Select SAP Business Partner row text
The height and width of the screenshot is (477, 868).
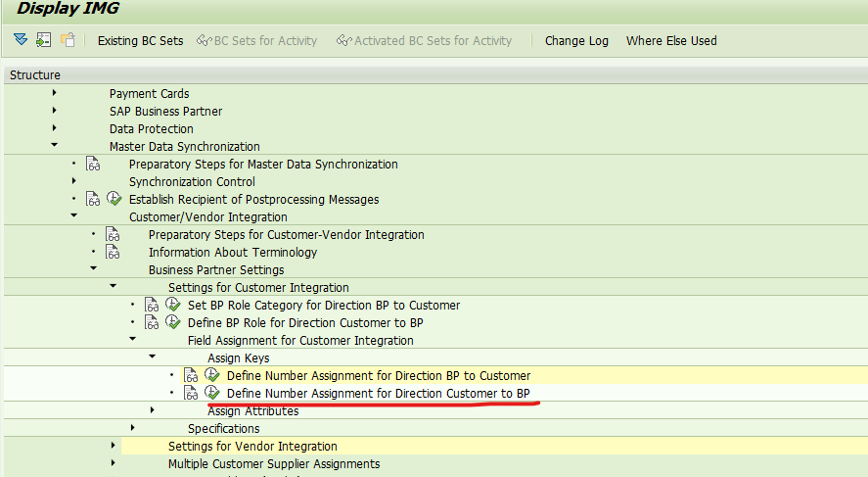point(165,112)
